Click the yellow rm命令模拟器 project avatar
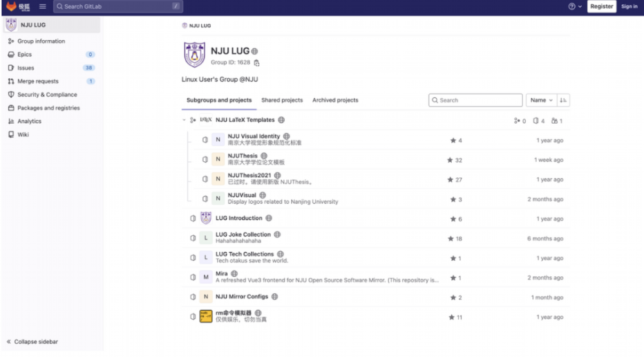Image resolution: width=644 pixels, height=357 pixels. 206,316
